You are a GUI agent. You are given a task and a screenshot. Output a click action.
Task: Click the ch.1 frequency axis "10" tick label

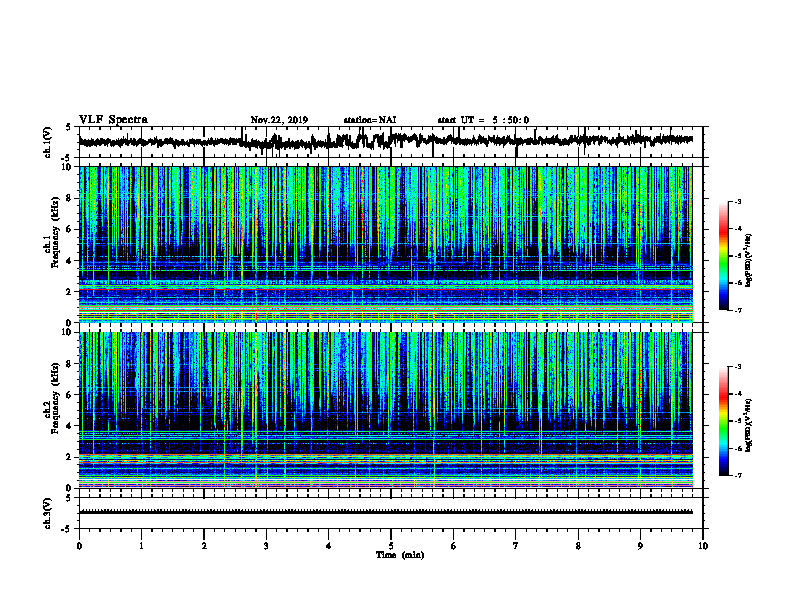pyautogui.click(x=69, y=167)
